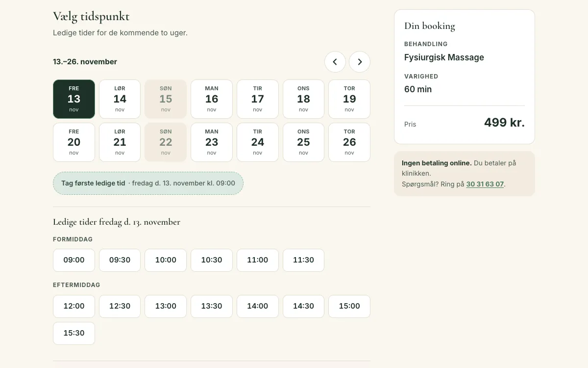Viewport: 588px width, 368px height.
Task: Click the '60 min' duration value
Action: tap(418, 89)
